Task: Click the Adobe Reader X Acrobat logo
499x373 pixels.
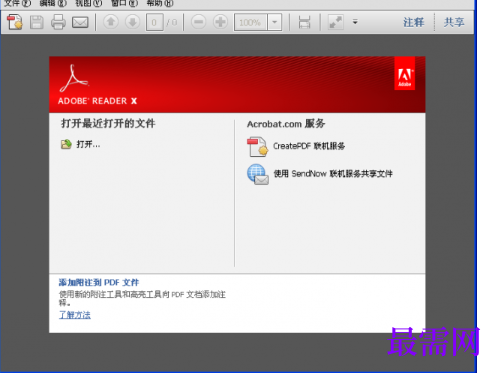Action: pyautogui.click(x=74, y=79)
